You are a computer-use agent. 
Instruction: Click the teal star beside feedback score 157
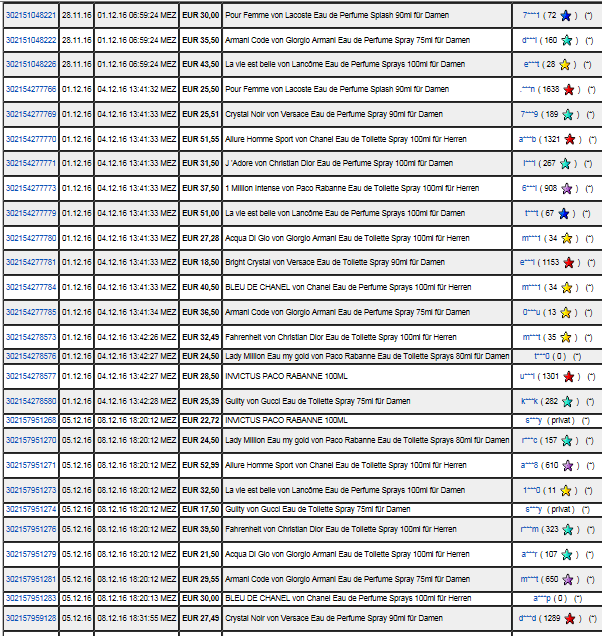coord(567,441)
